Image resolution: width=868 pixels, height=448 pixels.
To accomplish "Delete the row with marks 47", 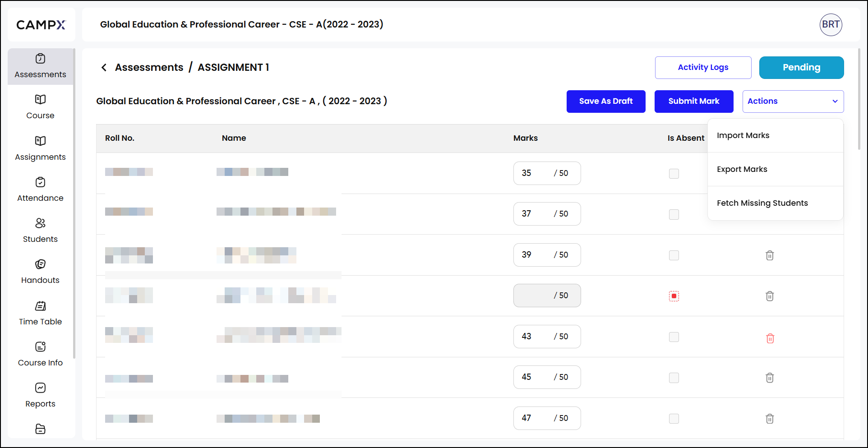I will point(770,419).
